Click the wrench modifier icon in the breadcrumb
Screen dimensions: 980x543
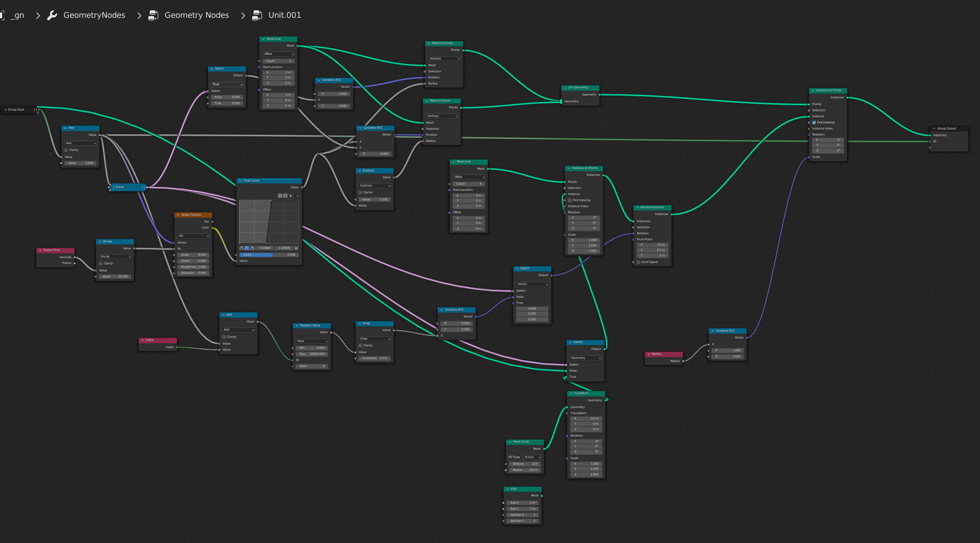click(x=52, y=15)
